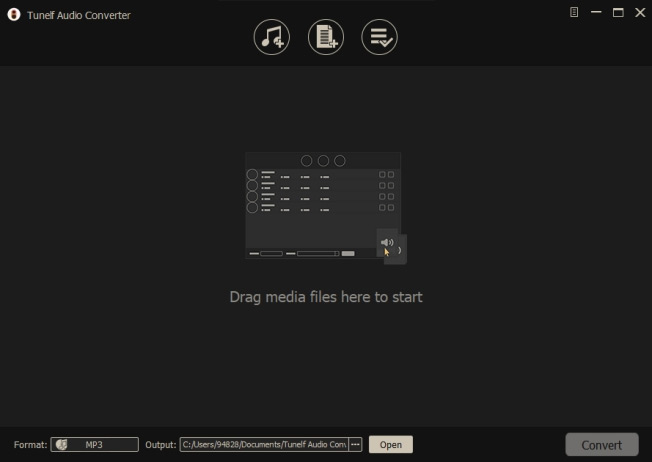Click the output folder path field
The width and height of the screenshot is (652, 462).
coord(264,445)
